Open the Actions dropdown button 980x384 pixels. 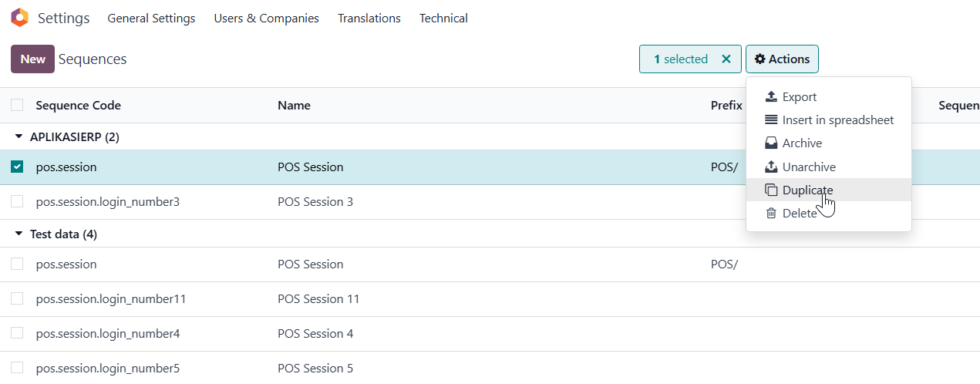[x=782, y=59]
